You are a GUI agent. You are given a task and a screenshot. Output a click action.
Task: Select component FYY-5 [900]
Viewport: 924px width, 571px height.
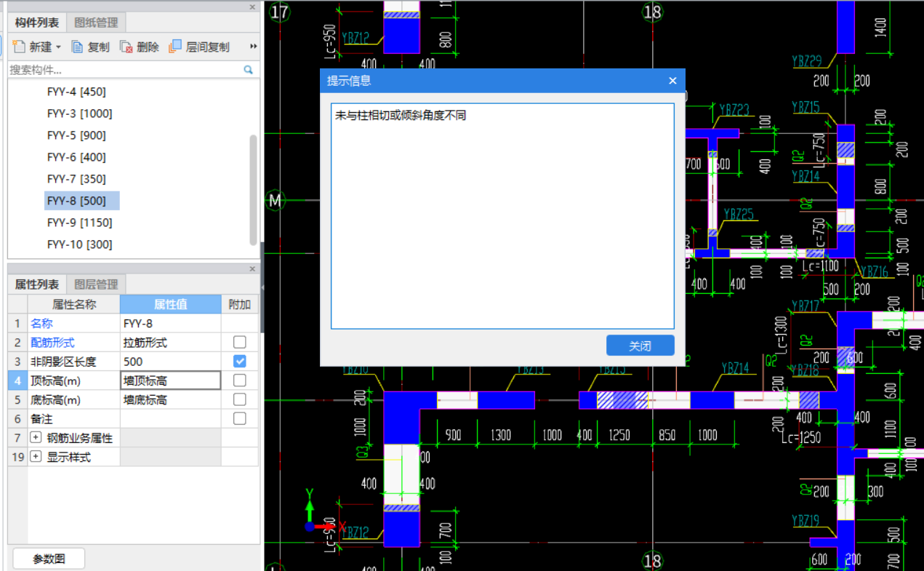coord(76,135)
